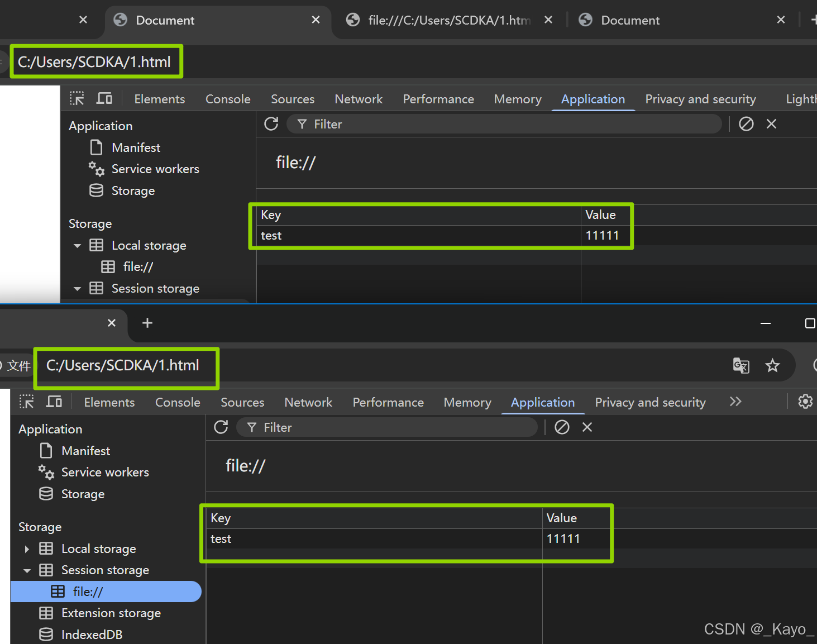Clear all storage icon in upper panel

pyautogui.click(x=746, y=124)
